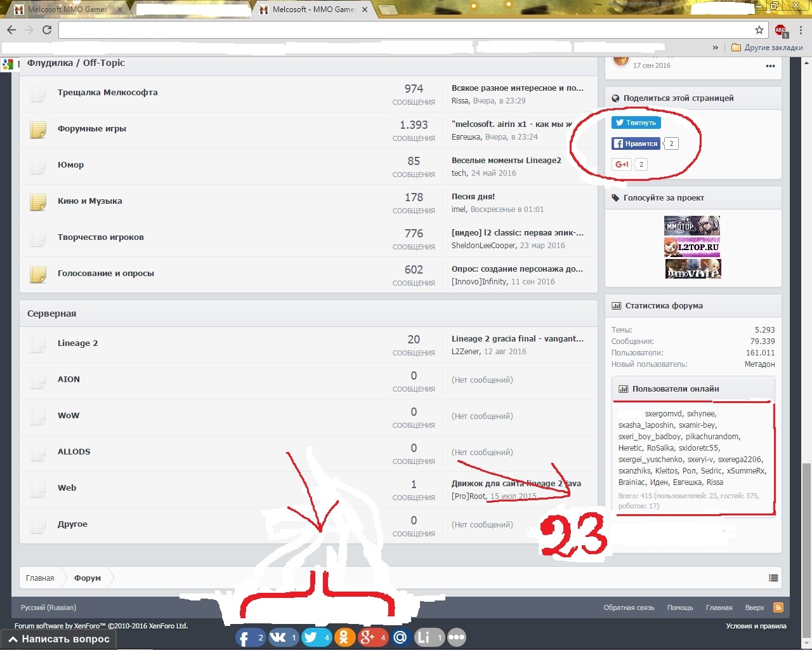Screen dimensions: 812x650
Task: Click the ABP Adblock Plus extension icon
Action: click(781, 30)
